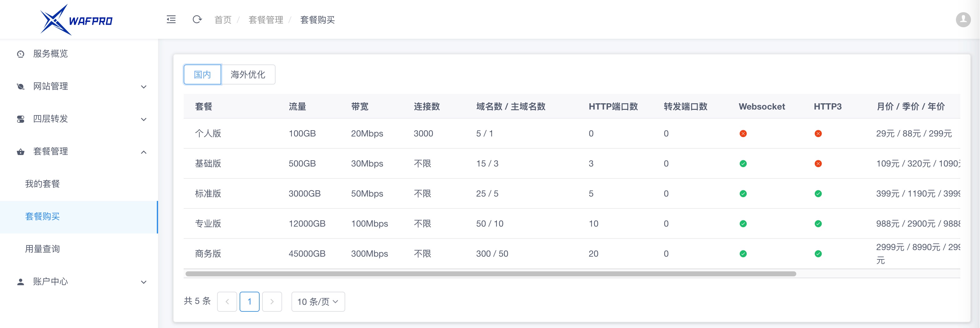Click the table horizontal scrollbar
The height and width of the screenshot is (328, 980).
pyautogui.click(x=490, y=274)
